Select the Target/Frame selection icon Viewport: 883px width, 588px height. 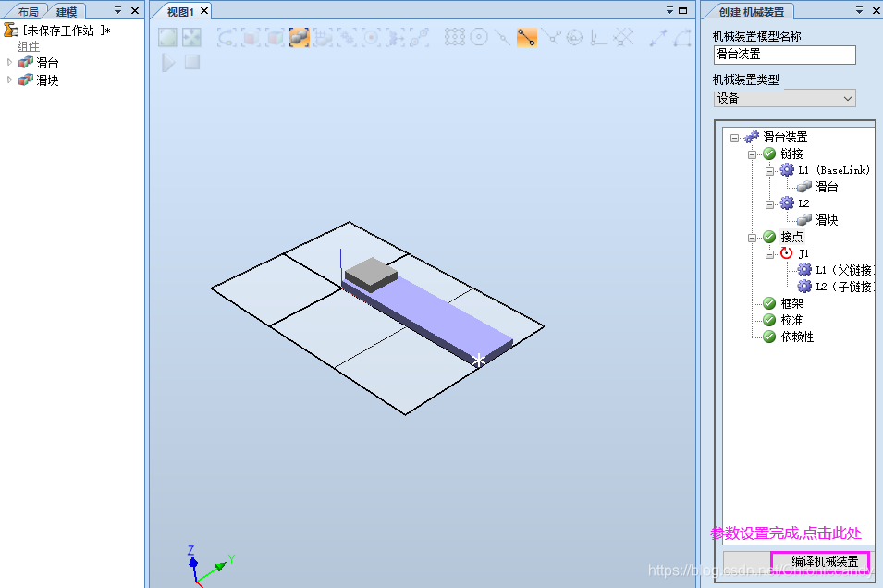pos(371,38)
